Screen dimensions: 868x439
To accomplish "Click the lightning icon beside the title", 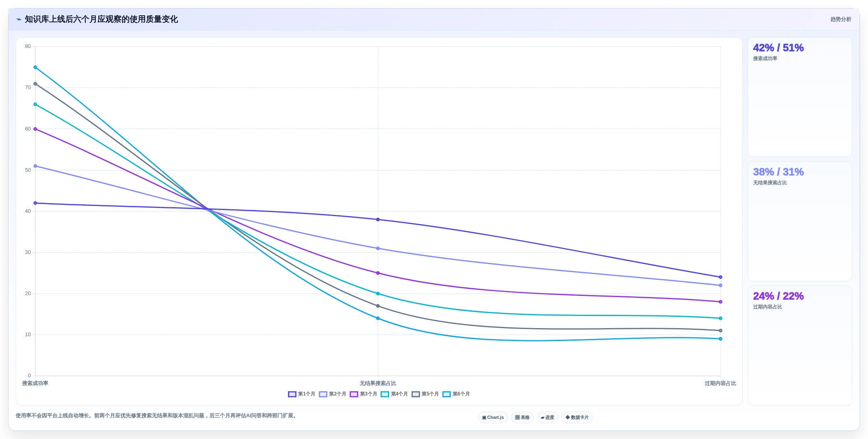I will pyautogui.click(x=19, y=19).
